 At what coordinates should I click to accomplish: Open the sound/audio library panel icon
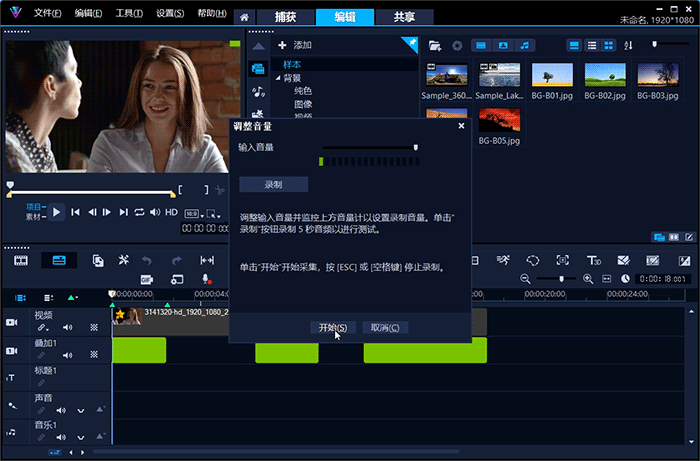tap(258, 92)
